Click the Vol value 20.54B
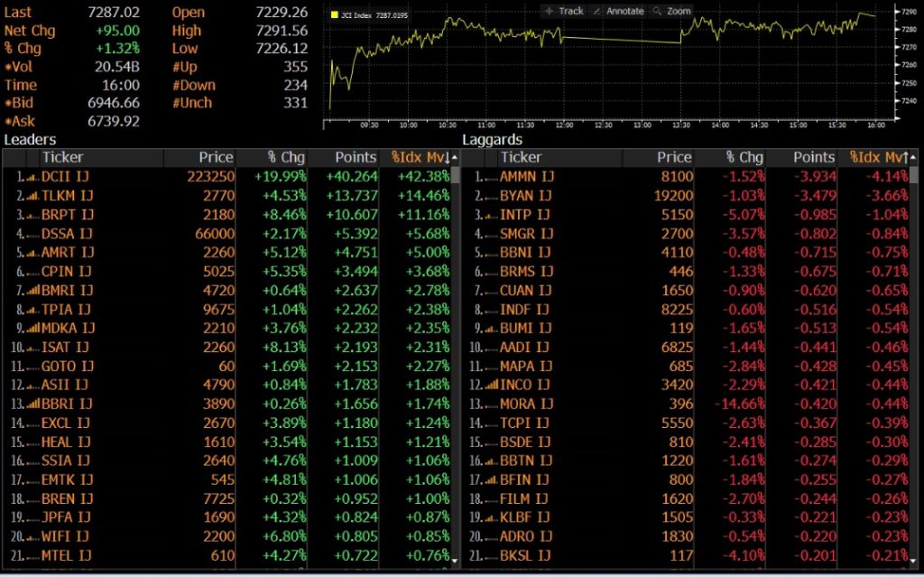Screen dimensions: 924x577 [117, 67]
